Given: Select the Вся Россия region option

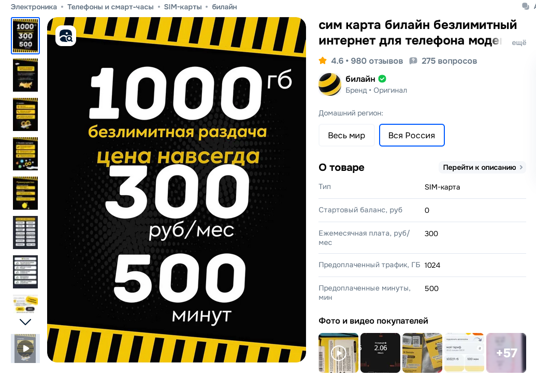Looking at the screenshot, I should tap(412, 135).
